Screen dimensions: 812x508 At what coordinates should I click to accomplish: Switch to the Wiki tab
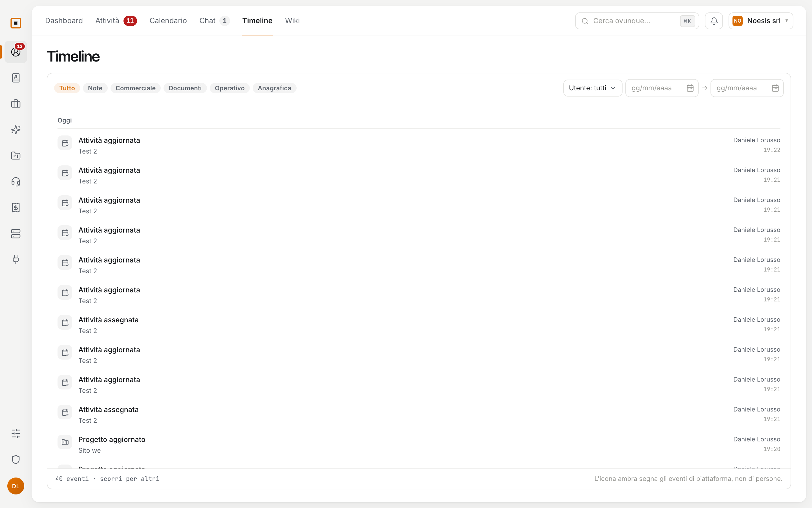(x=292, y=21)
